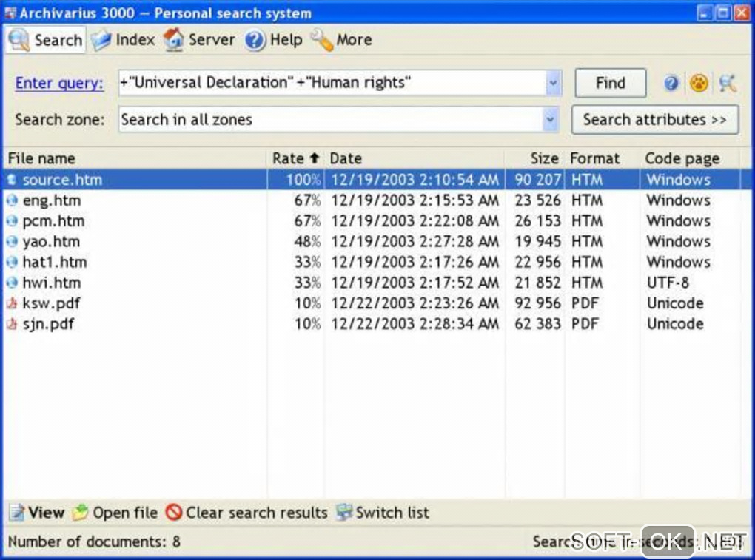This screenshot has width=755, height=560.
Task: Minimize the Archivarius 3000 window
Action: coord(705,13)
